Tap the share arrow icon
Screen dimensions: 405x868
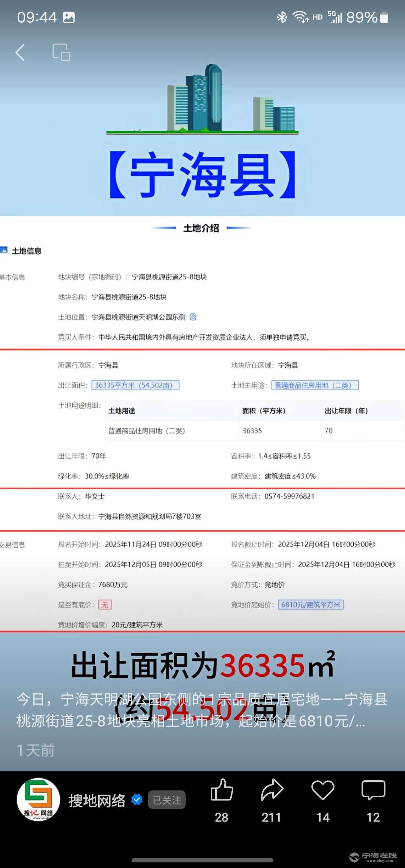click(272, 790)
